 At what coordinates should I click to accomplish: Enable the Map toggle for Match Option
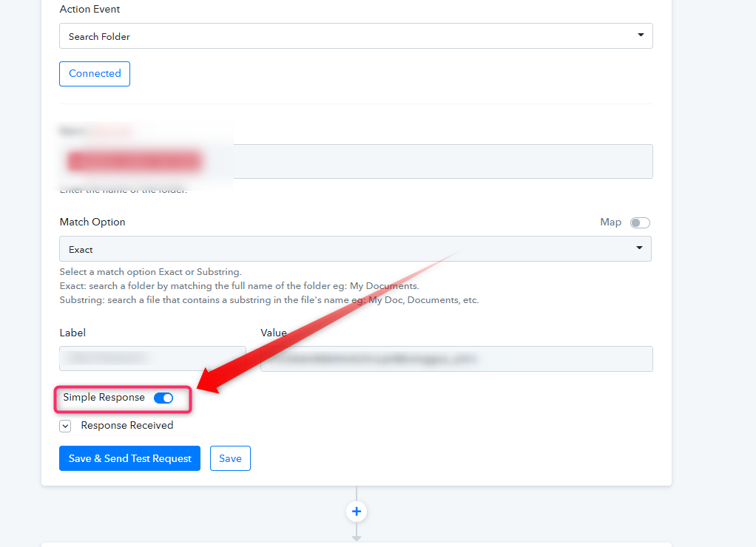640,222
